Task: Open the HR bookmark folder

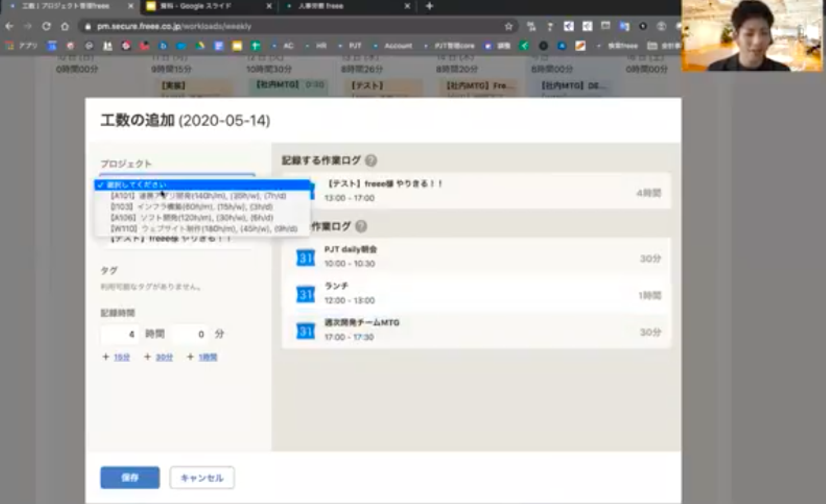Action: coord(316,46)
